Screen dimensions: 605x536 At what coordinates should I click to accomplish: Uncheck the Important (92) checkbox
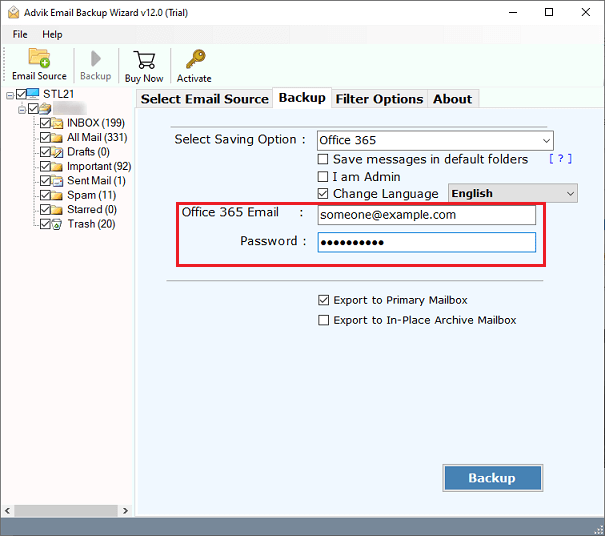click(x=45, y=166)
